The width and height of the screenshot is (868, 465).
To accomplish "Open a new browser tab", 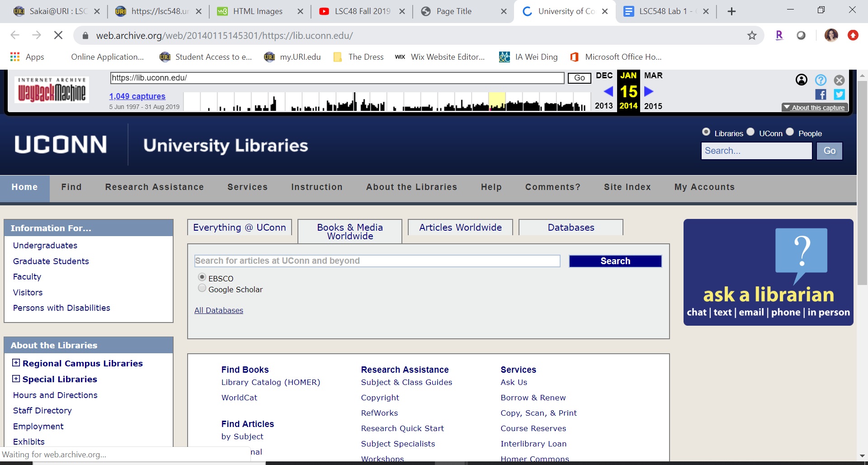I will click(x=731, y=11).
